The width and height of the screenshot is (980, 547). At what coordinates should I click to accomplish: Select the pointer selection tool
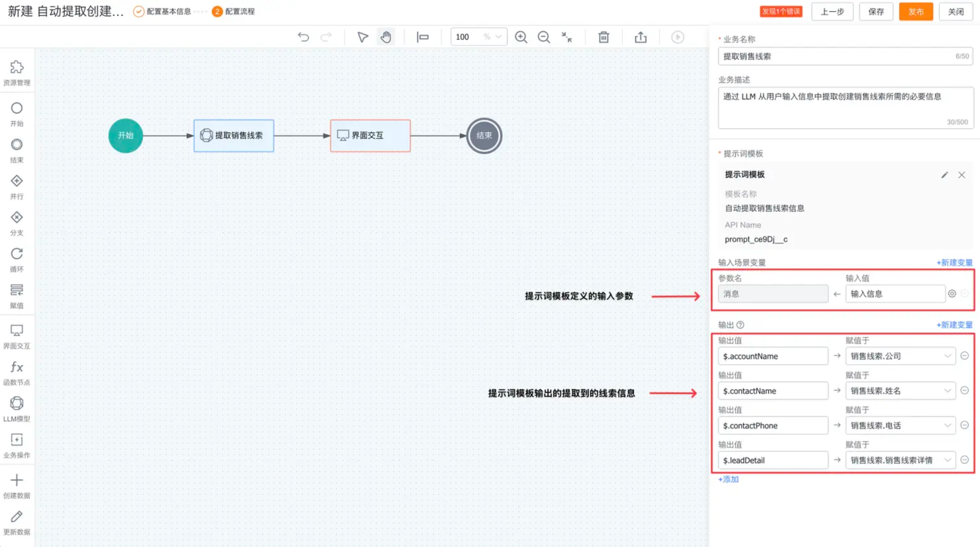363,37
